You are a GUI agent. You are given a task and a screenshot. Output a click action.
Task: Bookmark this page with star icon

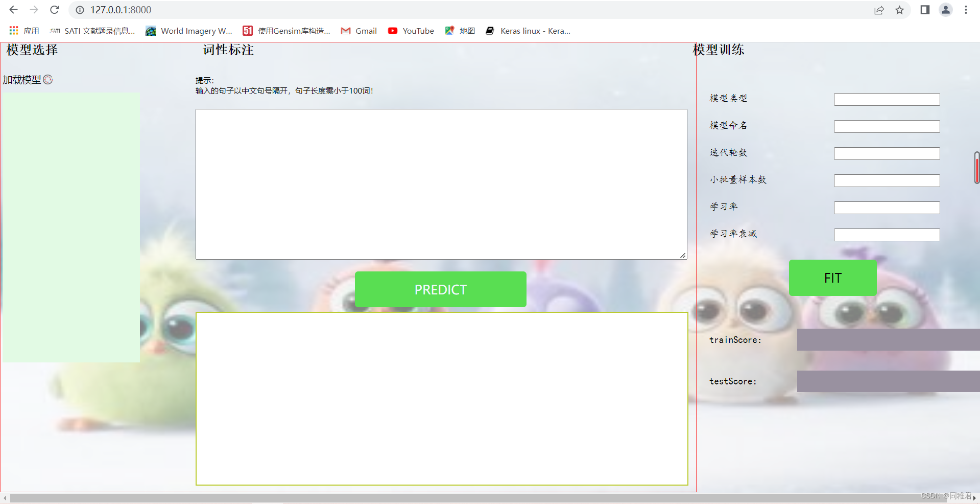click(x=899, y=10)
